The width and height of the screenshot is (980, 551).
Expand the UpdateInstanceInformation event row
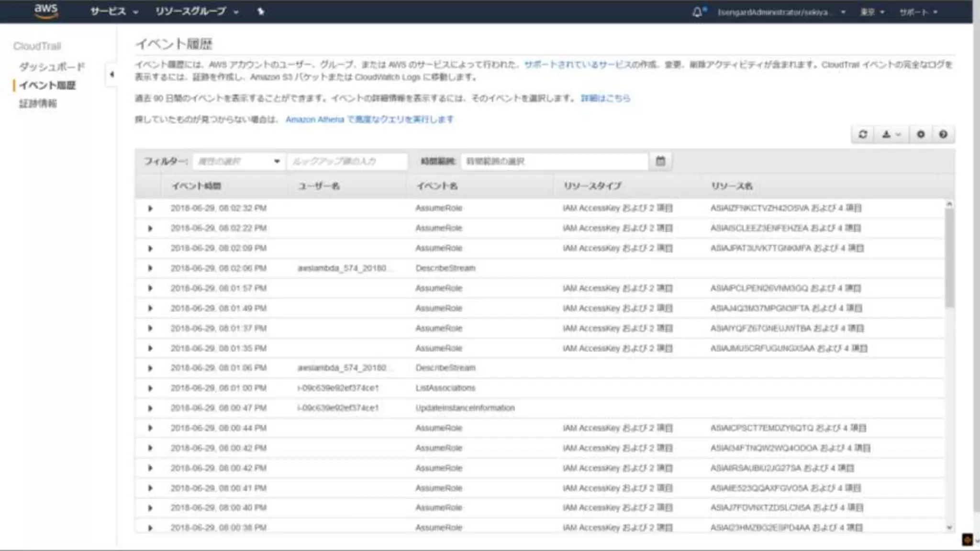[150, 408]
